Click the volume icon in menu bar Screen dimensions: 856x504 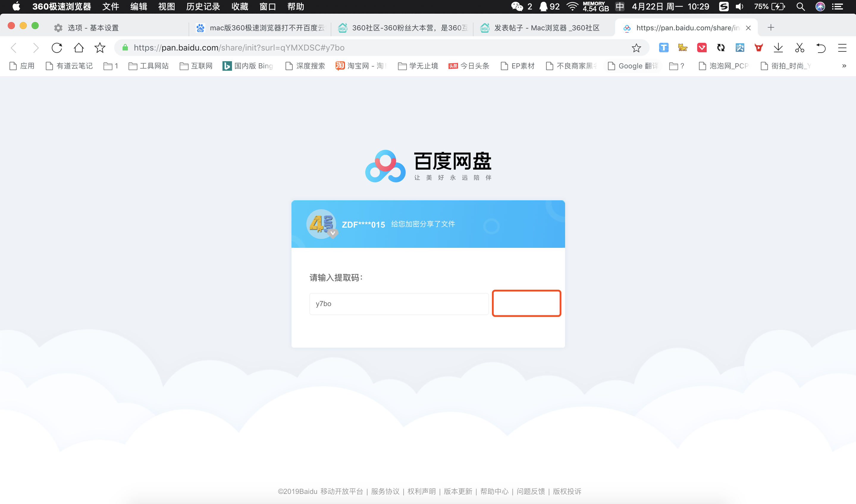click(x=739, y=7)
